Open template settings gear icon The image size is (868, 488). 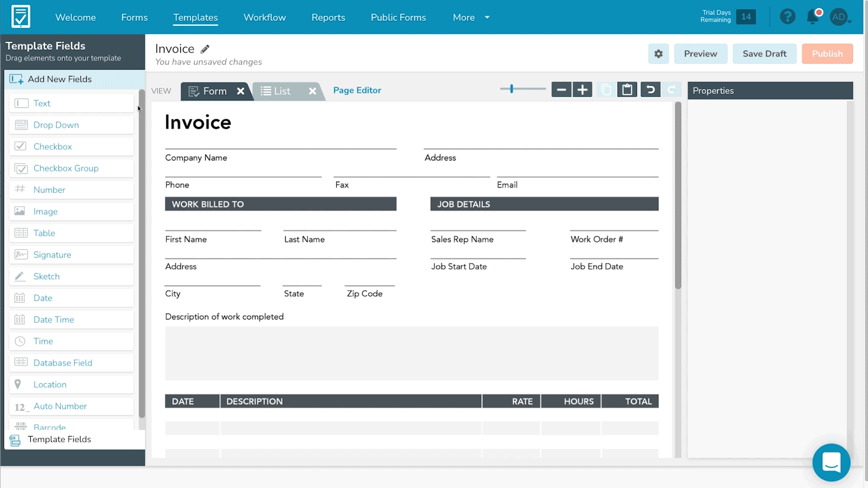658,54
